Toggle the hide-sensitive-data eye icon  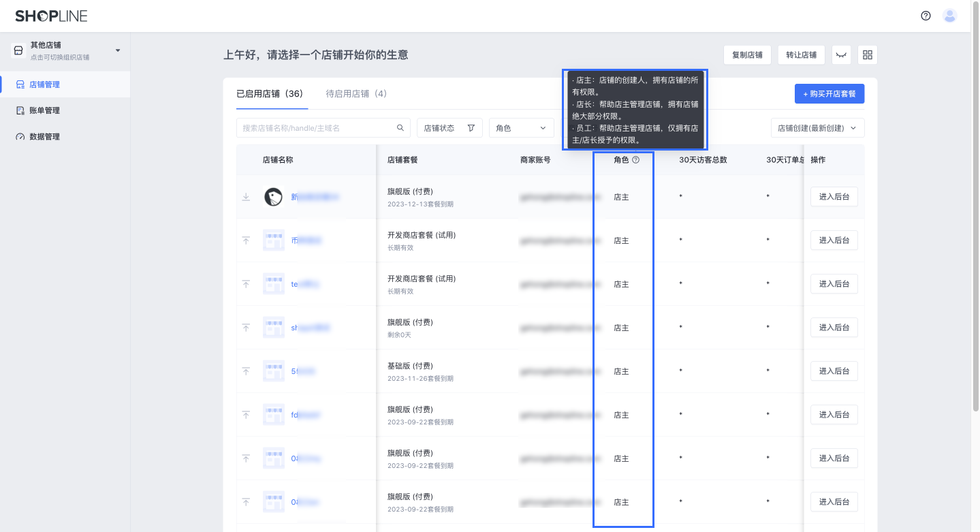click(842, 55)
